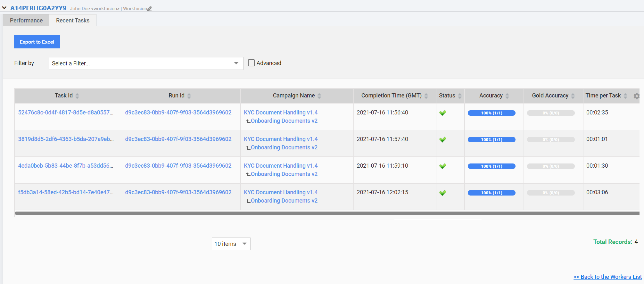The width and height of the screenshot is (644, 284).
Task: Click completion time 2021-07-16 11:59:10
Action: pyautogui.click(x=383, y=166)
